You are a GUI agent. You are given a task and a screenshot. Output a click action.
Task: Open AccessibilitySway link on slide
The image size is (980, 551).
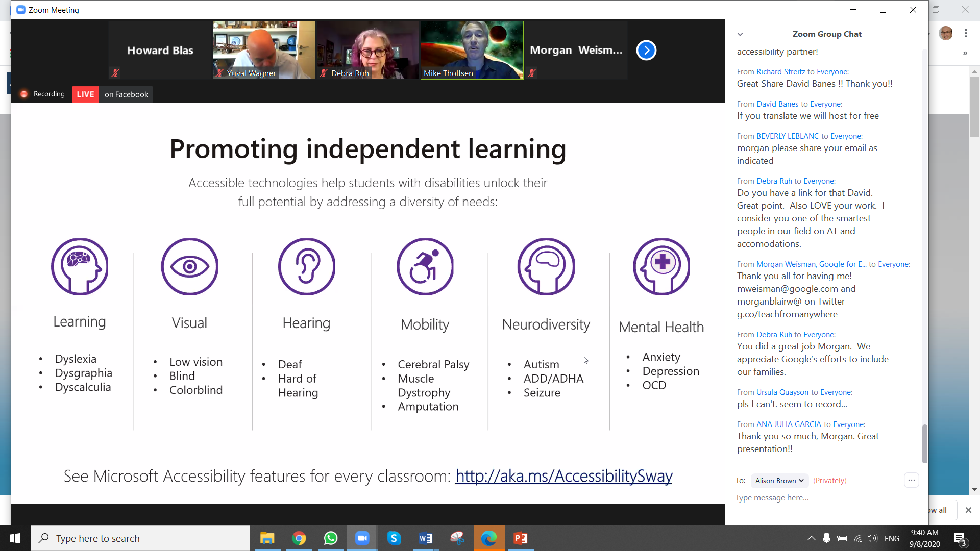click(x=563, y=476)
